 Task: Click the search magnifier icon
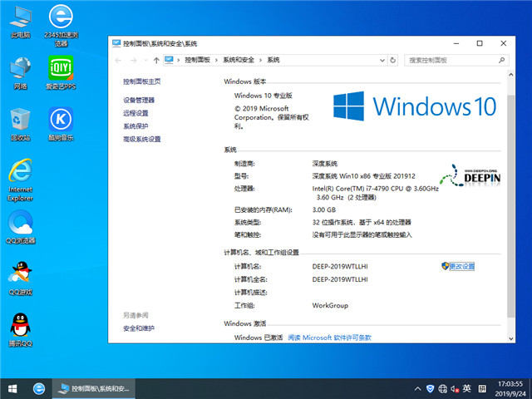pos(501,61)
